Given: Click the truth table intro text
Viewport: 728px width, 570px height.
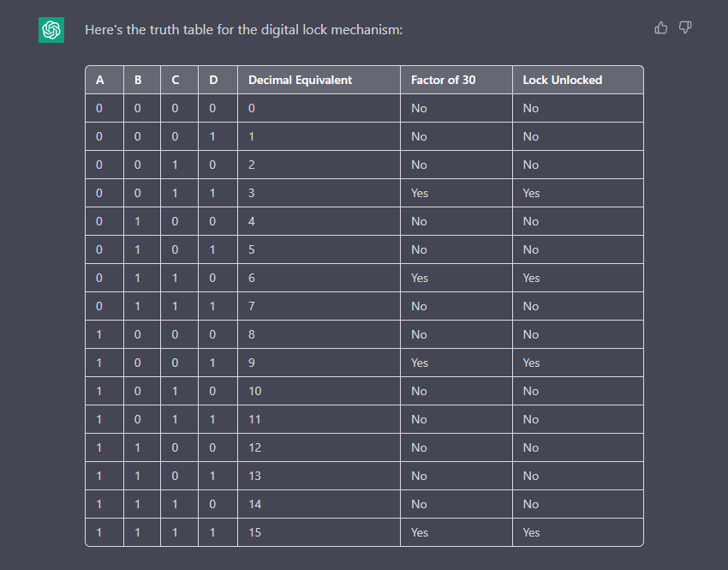Looking at the screenshot, I should (244, 30).
